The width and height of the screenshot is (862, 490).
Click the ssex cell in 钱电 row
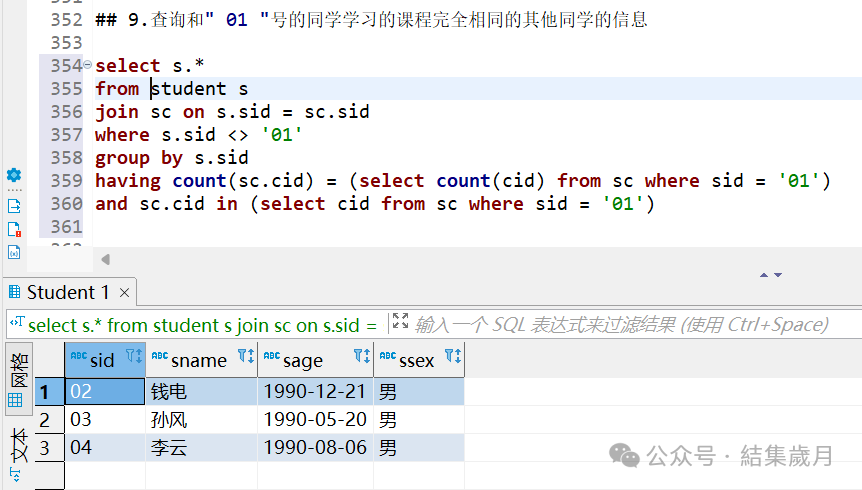(419, 392)
